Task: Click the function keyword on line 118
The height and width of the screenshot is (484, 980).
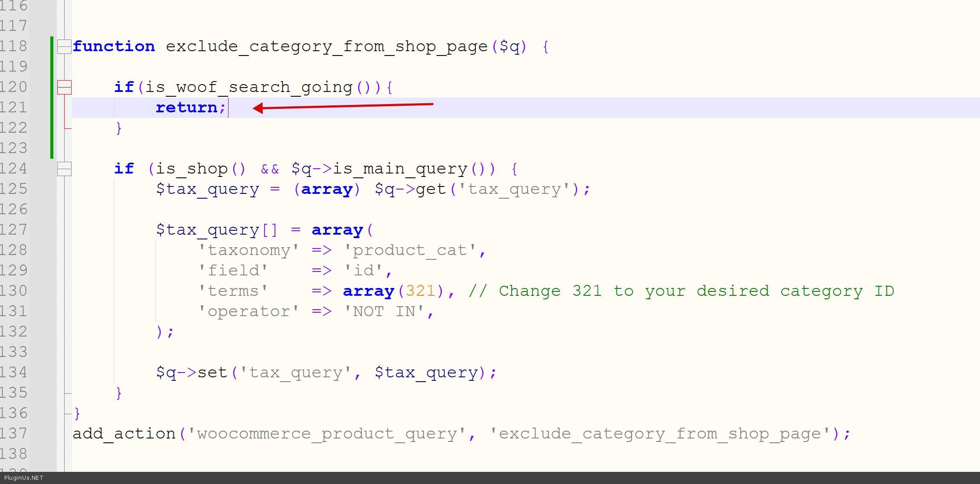Action: (114, 46)
